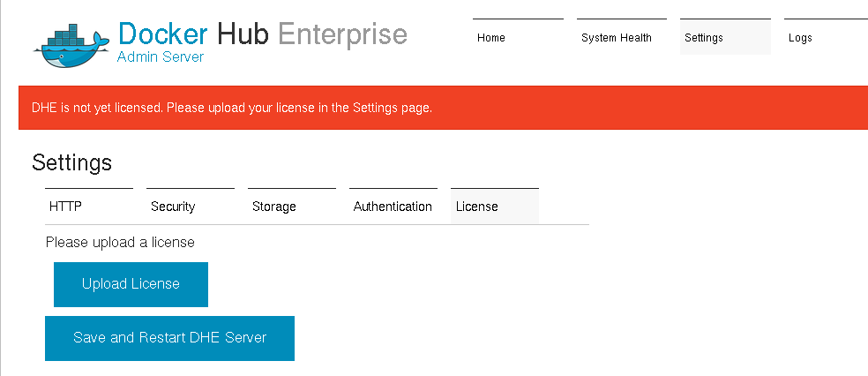
Task: Open the Logs navigation tab
Action: [x=826, y=37]
